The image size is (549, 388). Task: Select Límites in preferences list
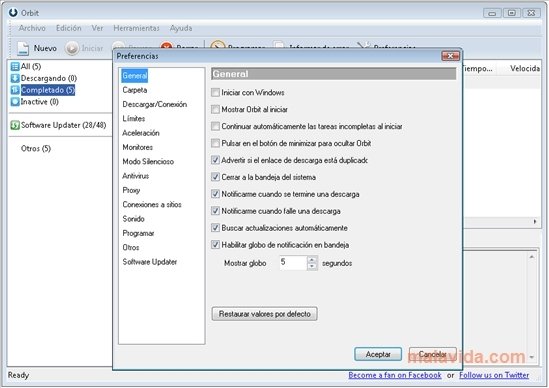click(134, 119)
